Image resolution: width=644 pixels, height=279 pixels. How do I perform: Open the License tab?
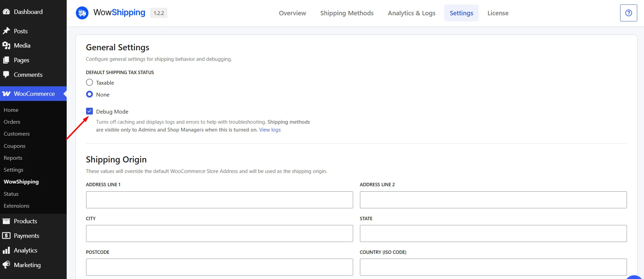click(x=498, y=13)
